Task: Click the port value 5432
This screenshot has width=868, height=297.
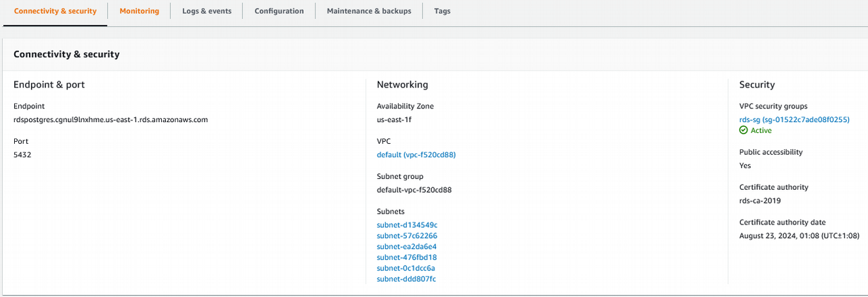Action: pyautogui.click(x=22, y=155)
